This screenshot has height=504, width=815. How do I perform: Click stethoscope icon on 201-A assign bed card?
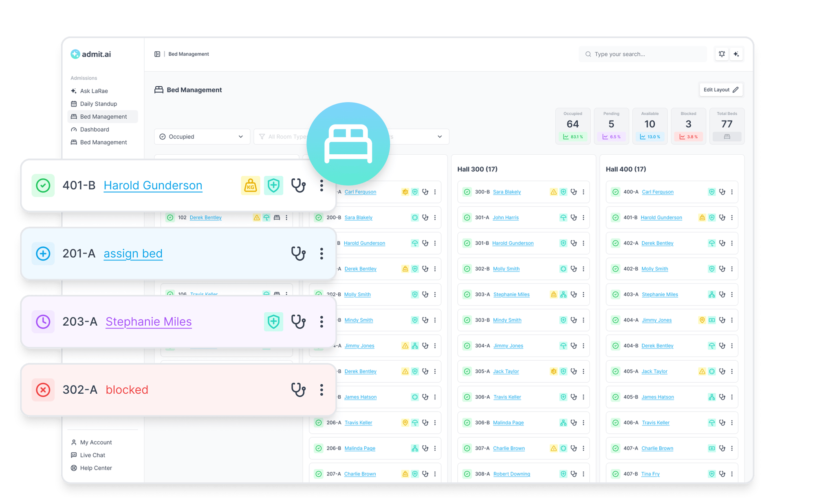[x=298, y=254]
